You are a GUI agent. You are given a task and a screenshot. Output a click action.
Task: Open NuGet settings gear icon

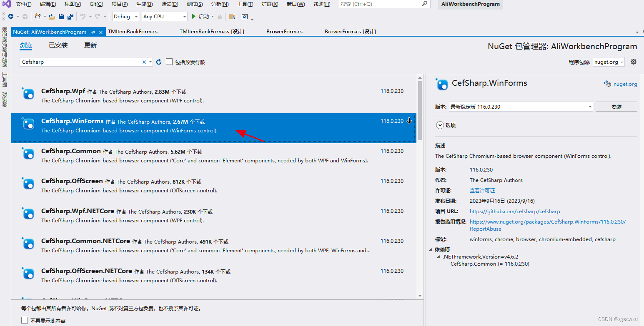tap(634, 62)
